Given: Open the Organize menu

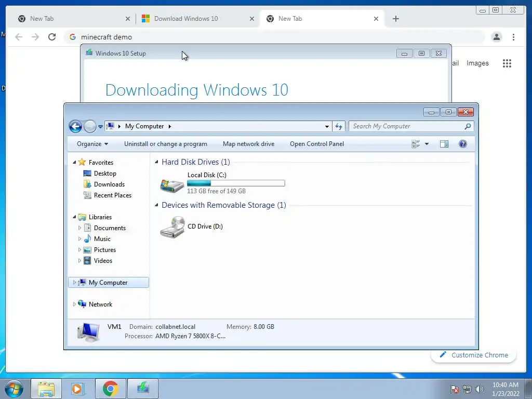Looking at the screenshot, I should pyautogui.click(x=92, y=144).
